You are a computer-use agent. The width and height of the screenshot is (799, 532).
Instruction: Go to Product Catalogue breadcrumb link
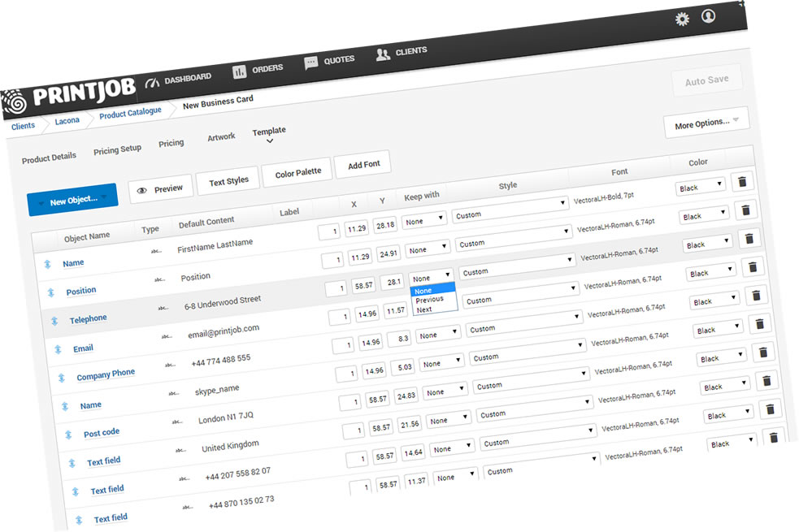(x=130, y=113)
